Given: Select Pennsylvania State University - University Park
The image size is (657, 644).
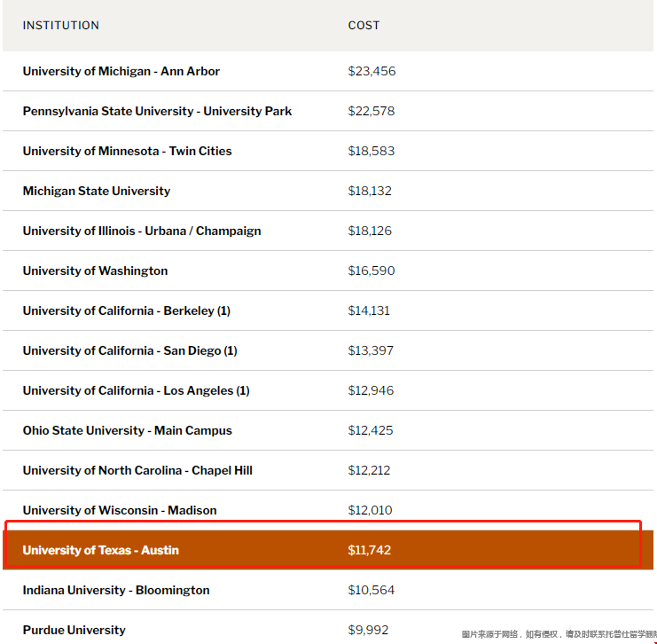Looking at the screenshot, I should (157, 111).
